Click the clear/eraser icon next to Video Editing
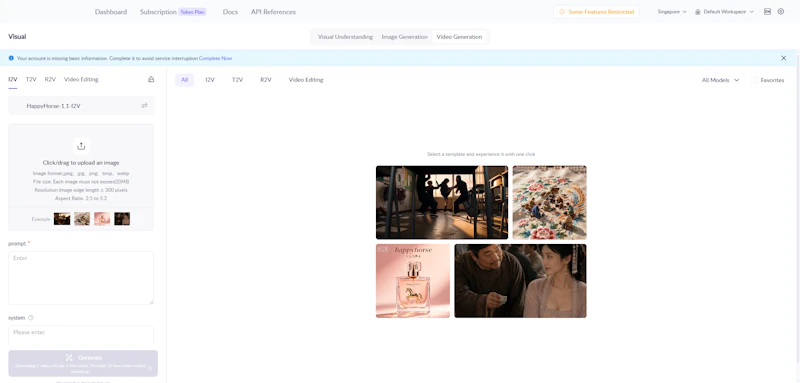Image resolution: width=800 pixels, height=383 pixels. coord(151,80)
